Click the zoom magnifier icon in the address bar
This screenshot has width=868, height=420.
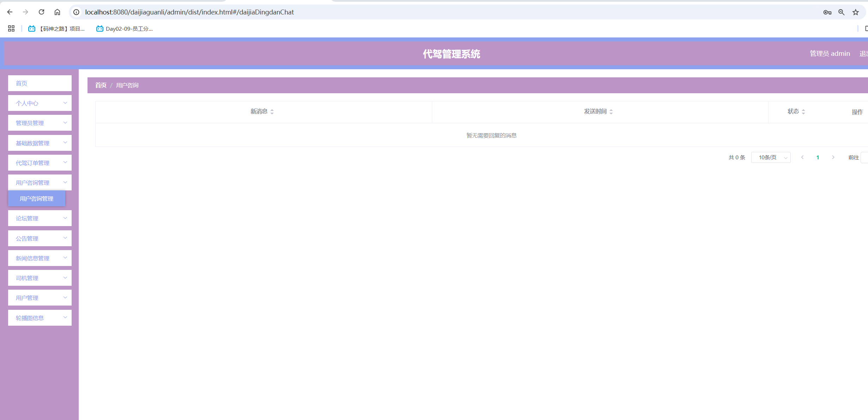coord(842,12)
